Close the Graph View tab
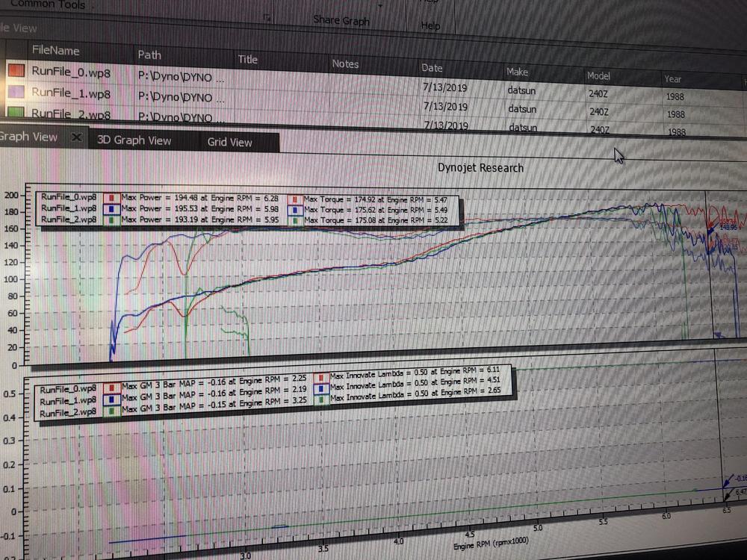The height and width of the screenshot is (560, 747). [x=76, y=137]
